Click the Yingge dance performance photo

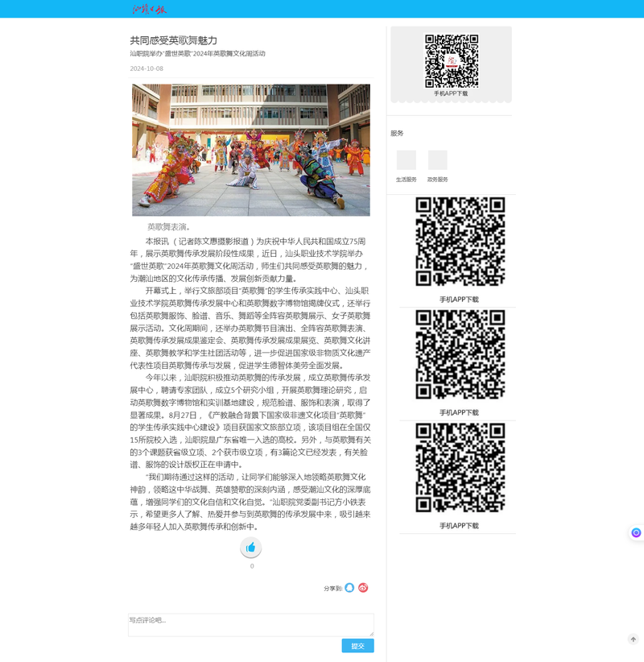click(x=251, y=150)
